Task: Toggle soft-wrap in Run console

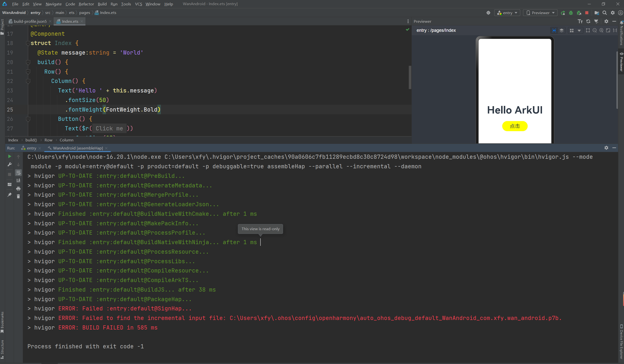Action: coord(18,173)
